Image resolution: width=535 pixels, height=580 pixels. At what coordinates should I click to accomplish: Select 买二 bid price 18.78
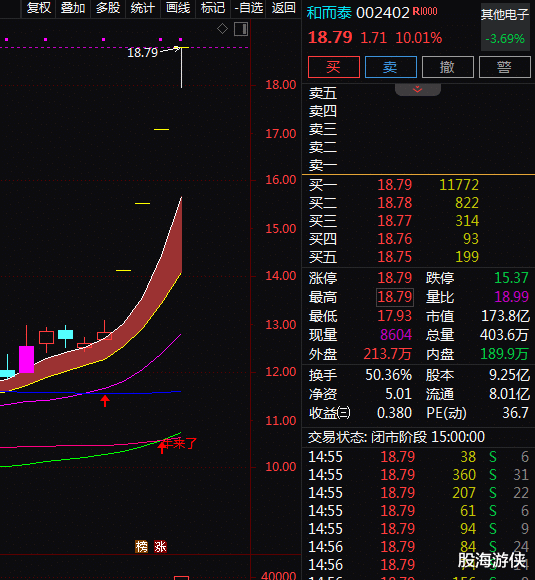(x=394, y=203)
